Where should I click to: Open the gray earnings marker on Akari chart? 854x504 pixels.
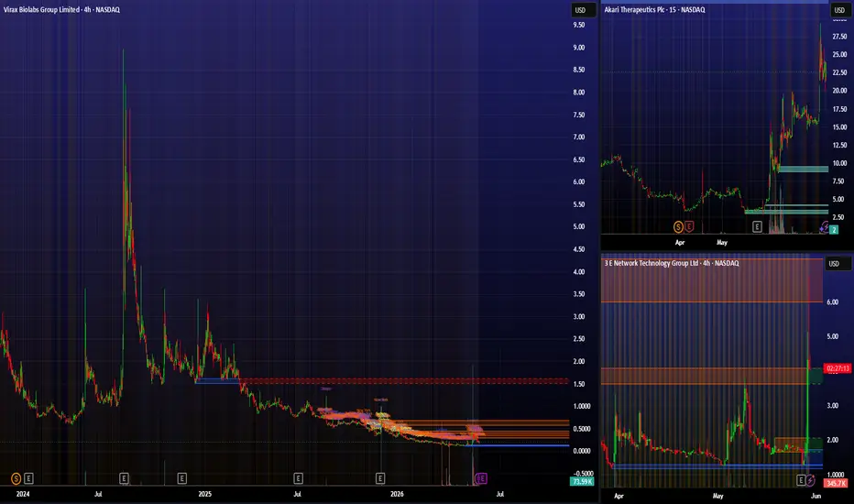tap(757, 226)
